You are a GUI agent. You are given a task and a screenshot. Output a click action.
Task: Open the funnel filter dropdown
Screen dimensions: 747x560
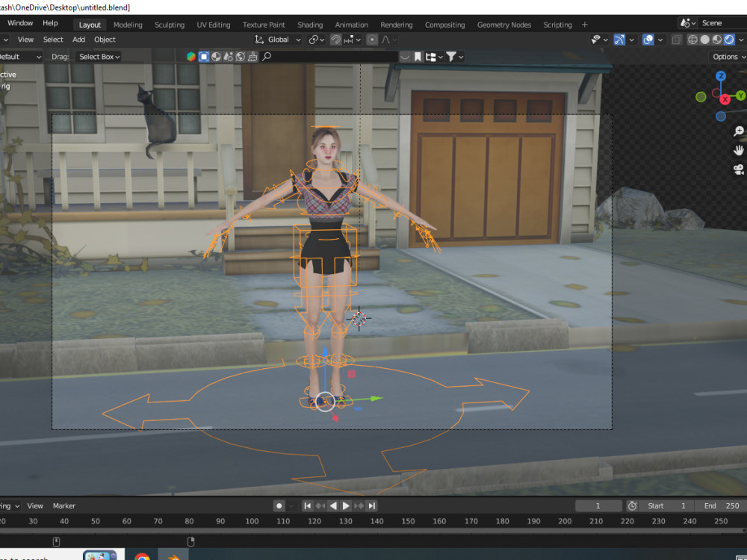(x=454, y=57)
